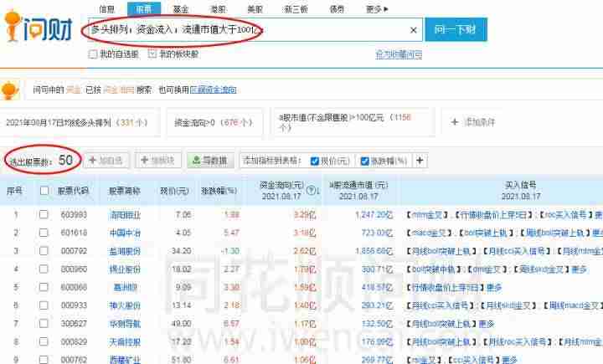Click the a股市值>100亿元 condition chip
The height and width of the screenshot is (364, 603).
point(353,123)
